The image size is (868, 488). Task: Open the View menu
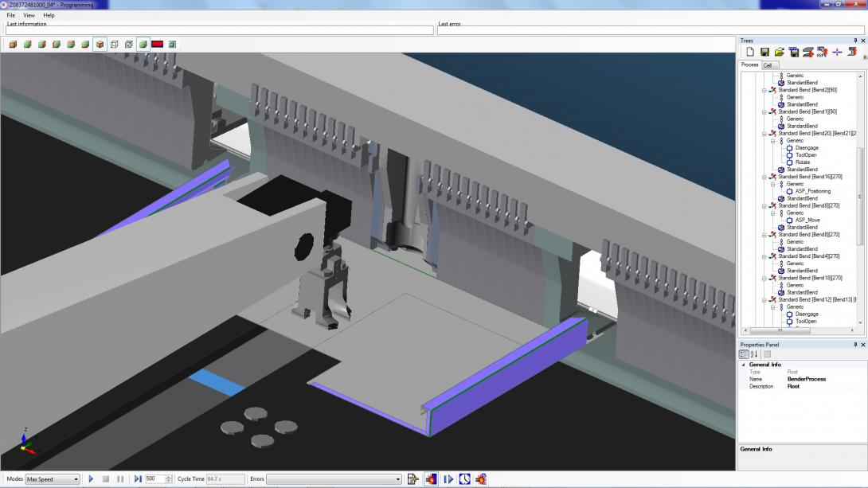[x=29, y=15]
